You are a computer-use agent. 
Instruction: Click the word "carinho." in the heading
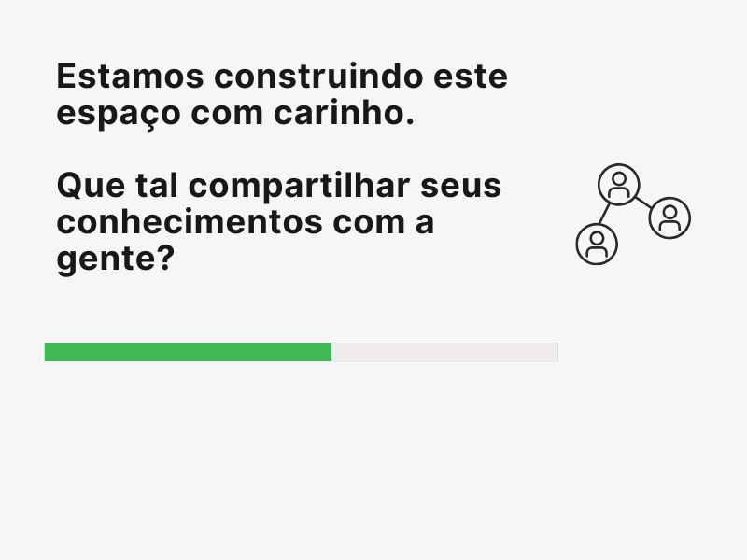click(x=344, y=113)
